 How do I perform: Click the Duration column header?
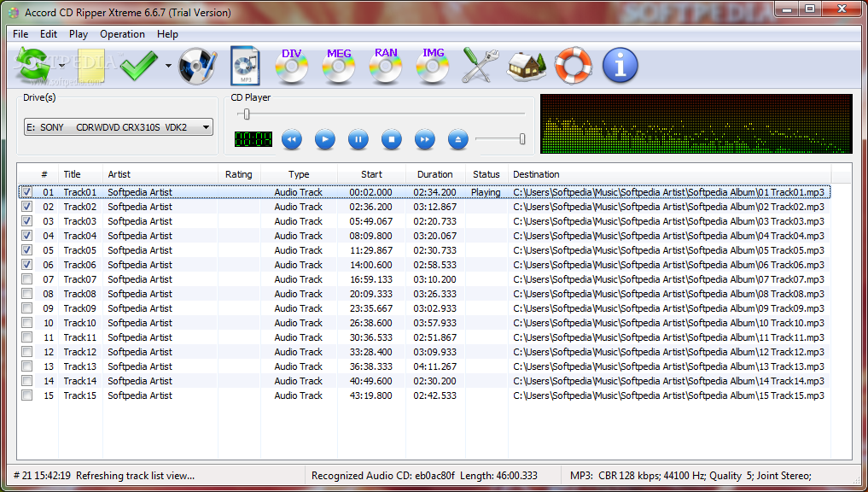435,174
